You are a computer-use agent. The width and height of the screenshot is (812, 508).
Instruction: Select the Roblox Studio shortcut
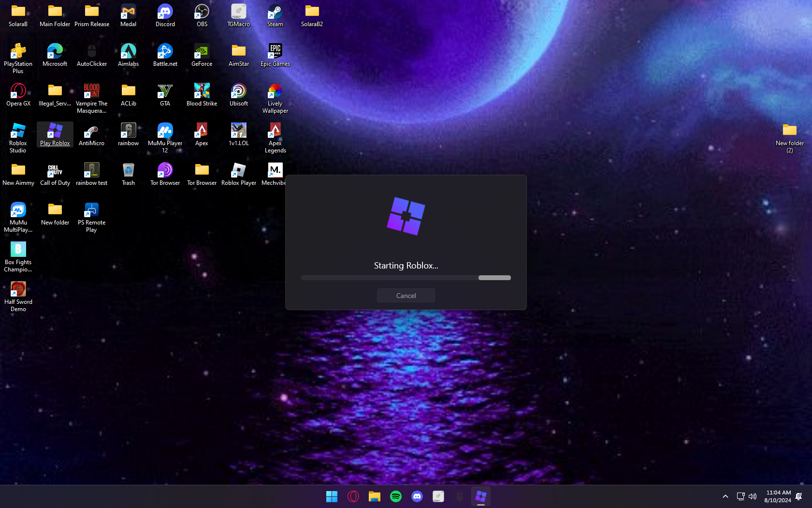(x=18, y=138)
